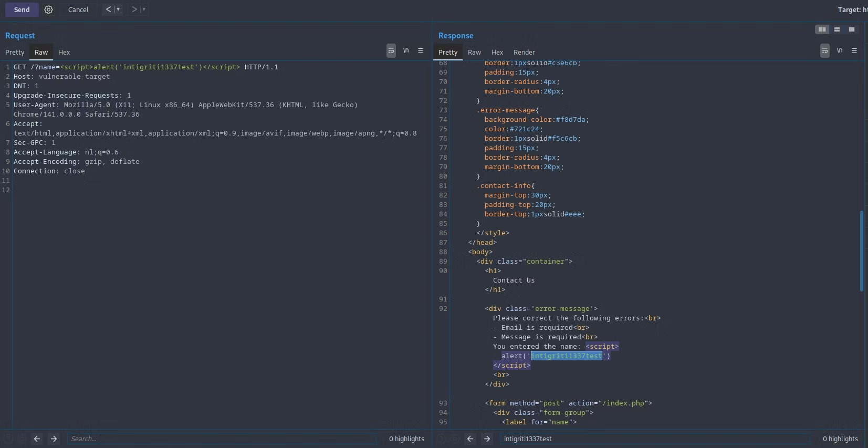Image resolution: width=868 pixels, height=448 pixels.
Task: Open the Render tab in Response
Action: [524, 52]
